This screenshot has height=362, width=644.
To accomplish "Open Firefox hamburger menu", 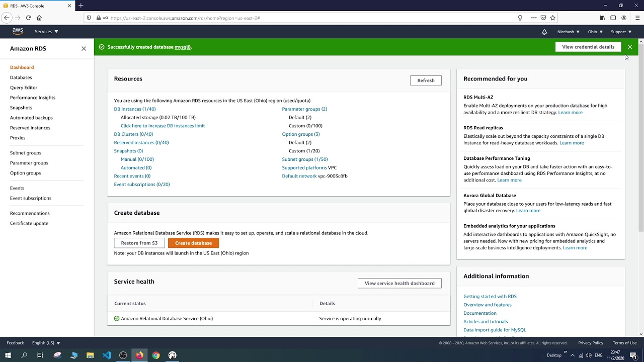I will pyautogui.click(x=637, y=18).
